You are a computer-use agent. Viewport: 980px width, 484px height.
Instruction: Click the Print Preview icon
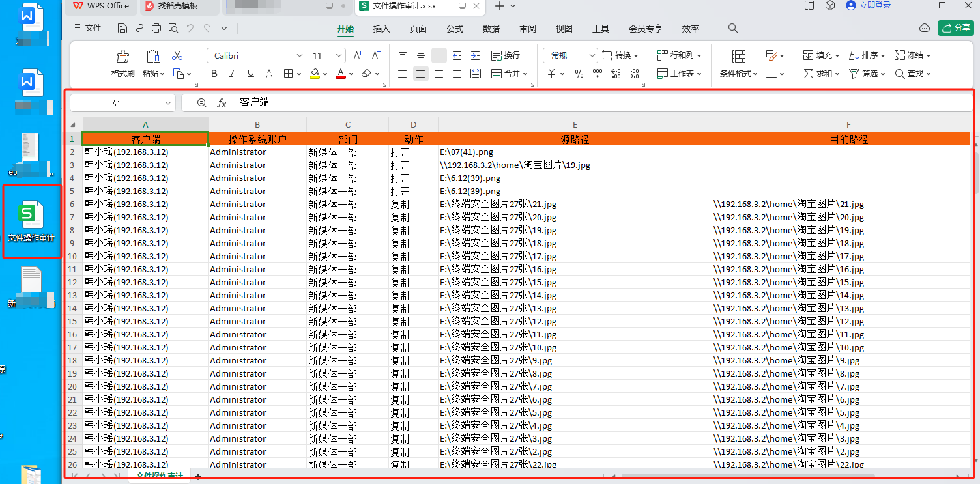173,29
